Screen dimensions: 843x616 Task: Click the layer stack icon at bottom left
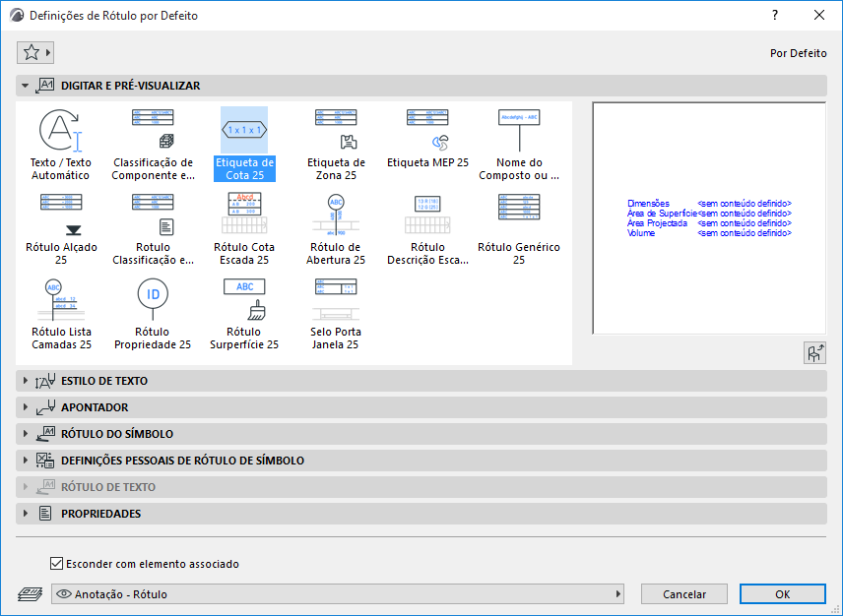pos(31,594)
